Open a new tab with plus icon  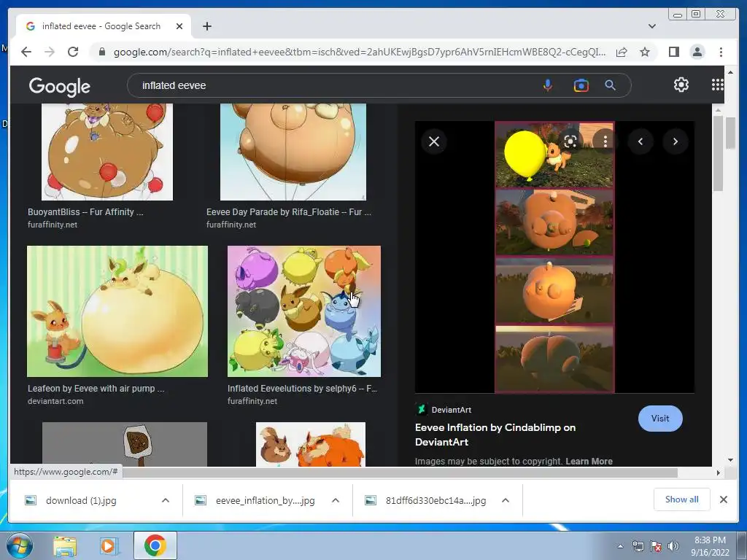pos(206,26)
